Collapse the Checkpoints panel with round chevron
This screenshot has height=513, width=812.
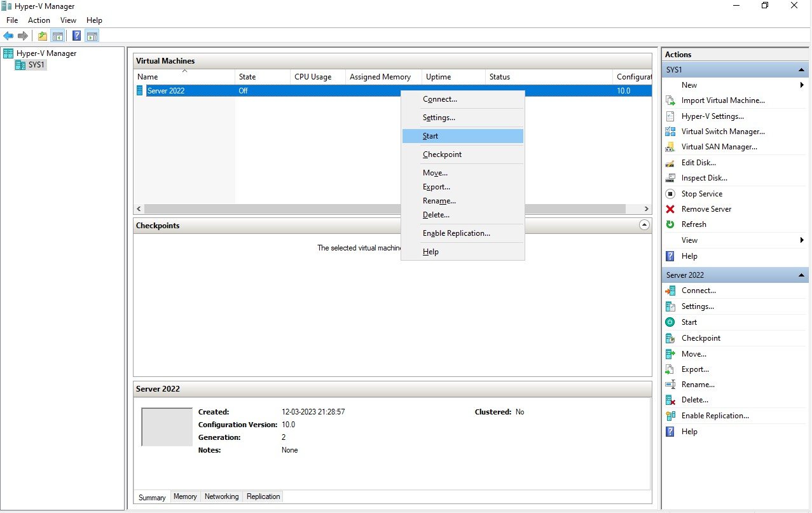coord(644,225)
